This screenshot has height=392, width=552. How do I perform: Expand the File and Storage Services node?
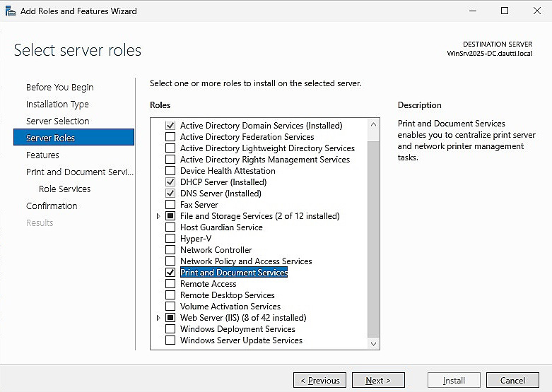tap(158, 216)
